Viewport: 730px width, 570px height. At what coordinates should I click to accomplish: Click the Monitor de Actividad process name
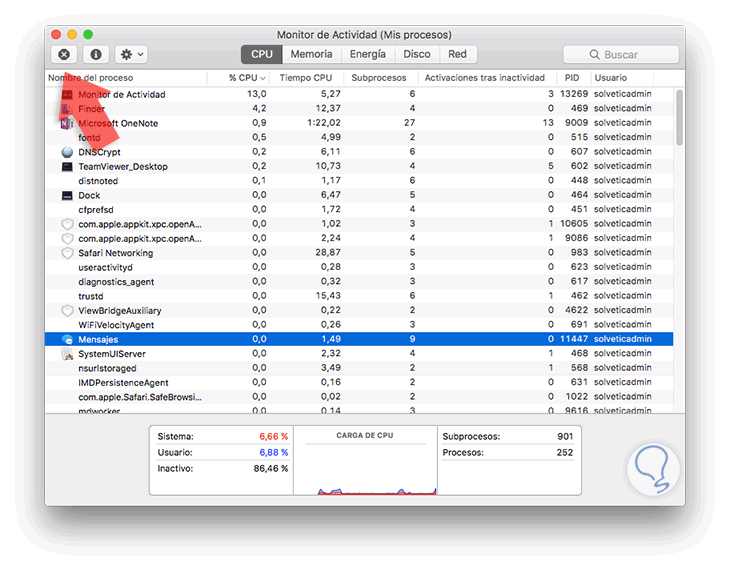point(122,95)
